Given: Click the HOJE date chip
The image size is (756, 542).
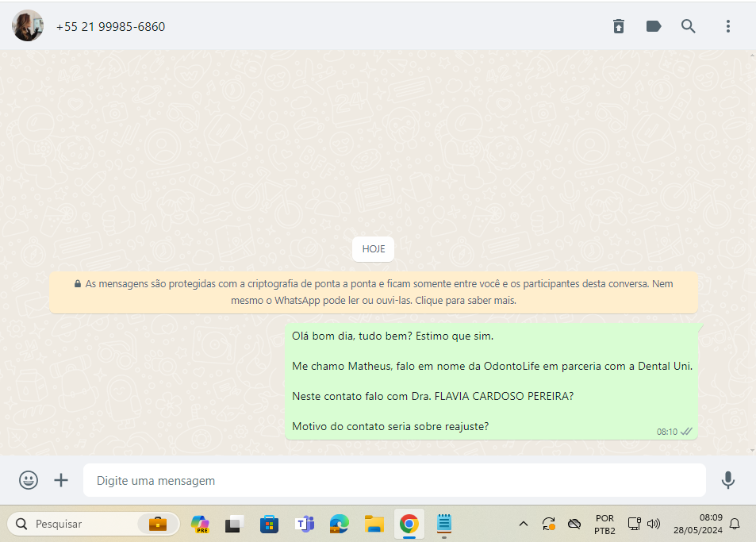Looking at the screenshot, I should 373,249.
